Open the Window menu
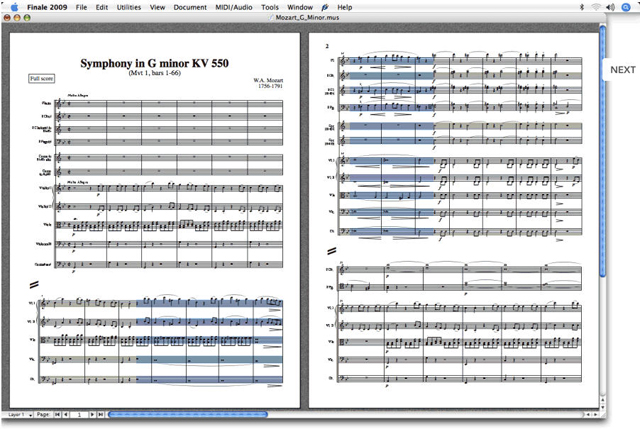The width and height of the screenshot is (640, 429). pyautogui.click(x=300, y=7)
